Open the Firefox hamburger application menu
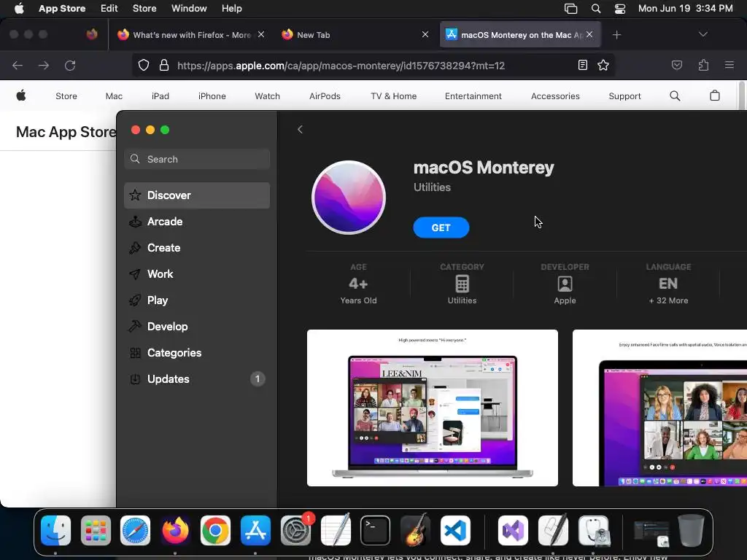 point(729,65)
